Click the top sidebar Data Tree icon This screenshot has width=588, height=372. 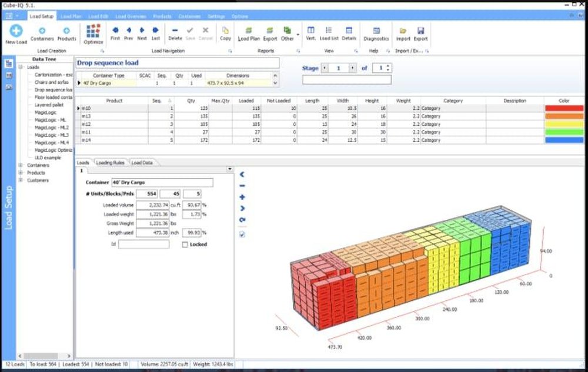tap(9, 63)
